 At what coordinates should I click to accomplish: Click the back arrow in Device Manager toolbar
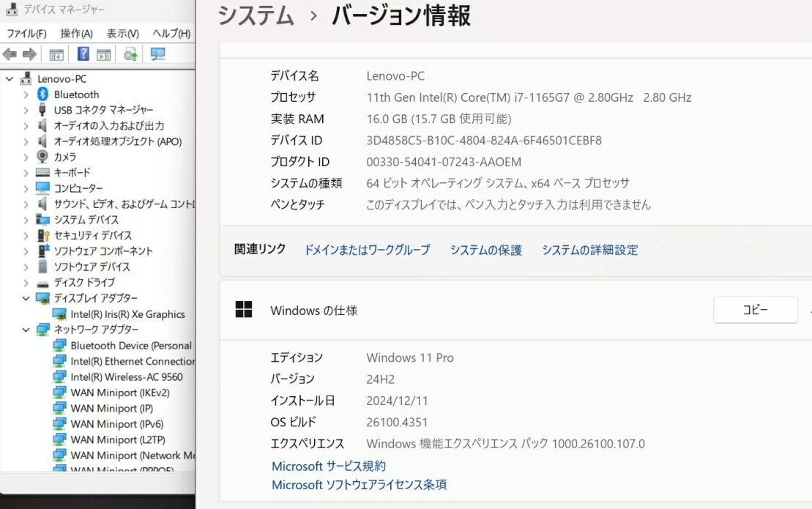10,54
